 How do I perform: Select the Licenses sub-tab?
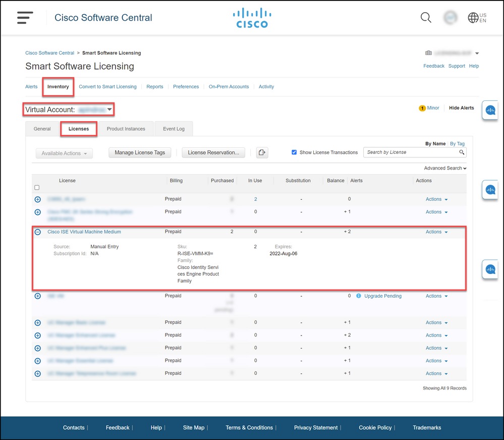click(x=78, y=129)
